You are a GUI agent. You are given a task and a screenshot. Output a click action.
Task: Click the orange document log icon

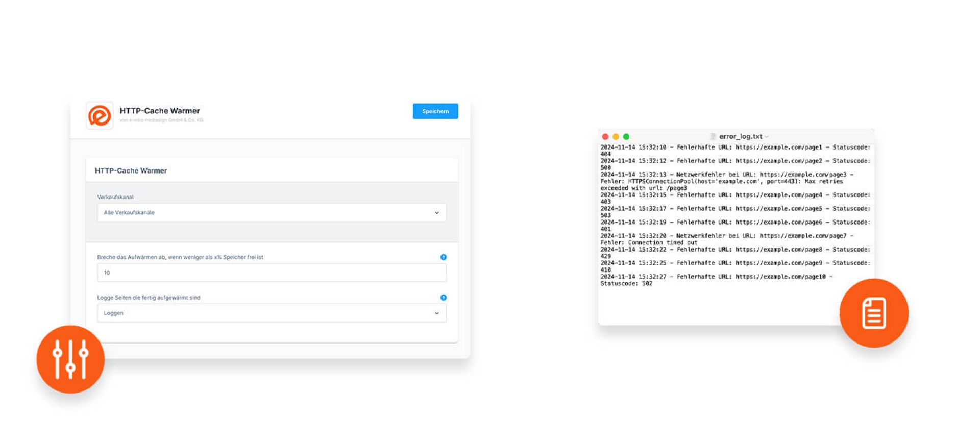[x=874, y=313]
